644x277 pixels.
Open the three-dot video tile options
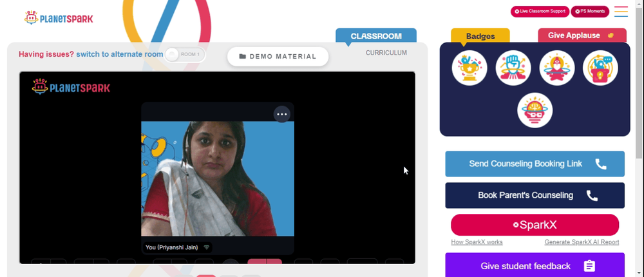(282, 114)
